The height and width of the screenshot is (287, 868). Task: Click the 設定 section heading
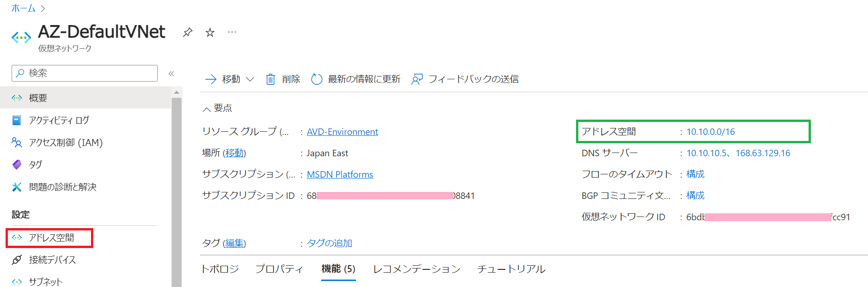[20, 215]
